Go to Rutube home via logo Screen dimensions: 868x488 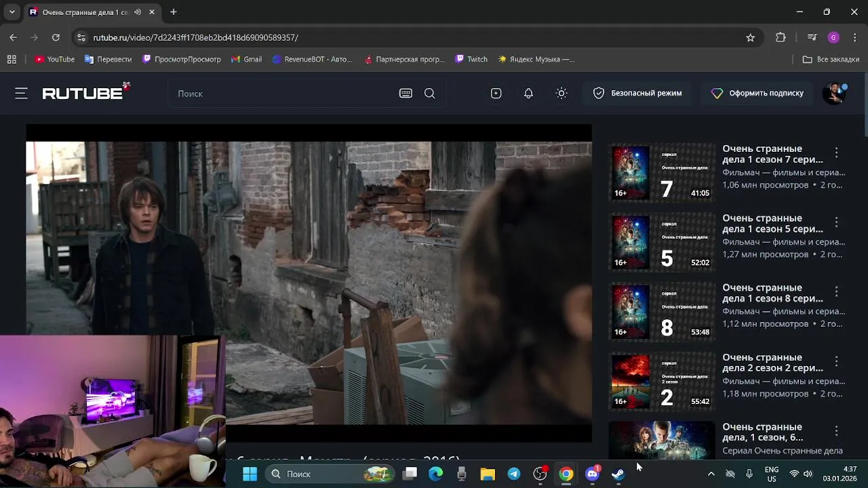85,92
